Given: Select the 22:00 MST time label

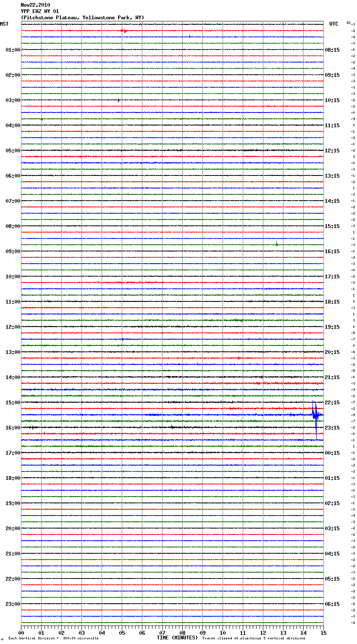Looking at the screenshot, I should point(13,579).
